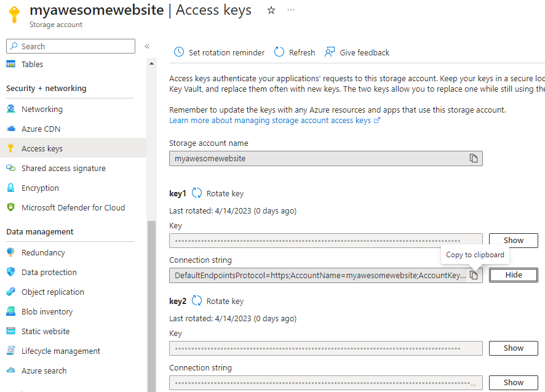Click the storage account name field
This screenshot has height=392, width=545.
pos(325,159)
